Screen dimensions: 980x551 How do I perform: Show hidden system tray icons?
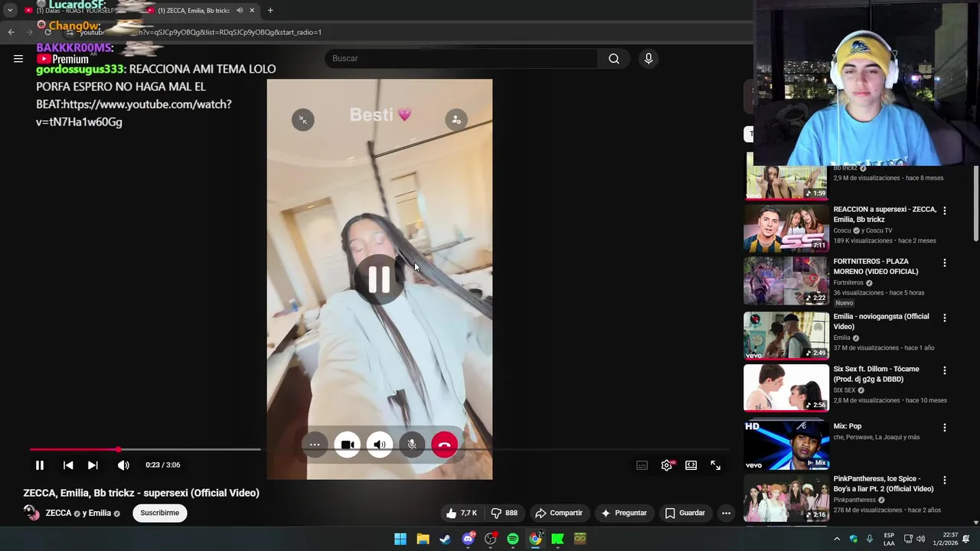pos(837,539)
